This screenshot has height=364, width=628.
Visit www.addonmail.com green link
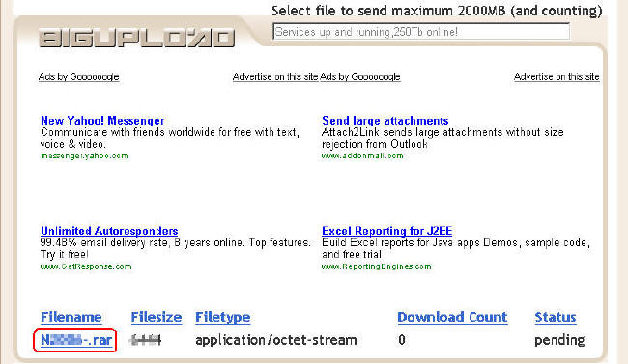coord(362,156)
